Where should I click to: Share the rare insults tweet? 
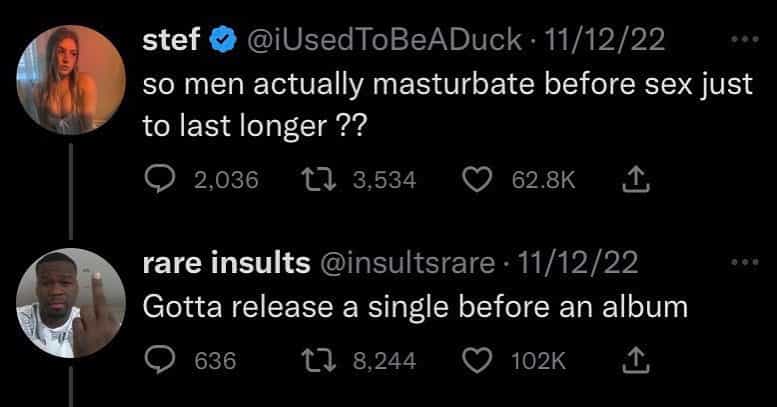coord(631,359)
